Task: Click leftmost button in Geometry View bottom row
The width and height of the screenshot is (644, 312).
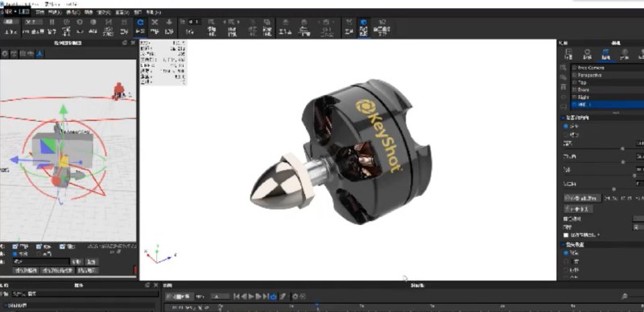Action: (27, 271)
